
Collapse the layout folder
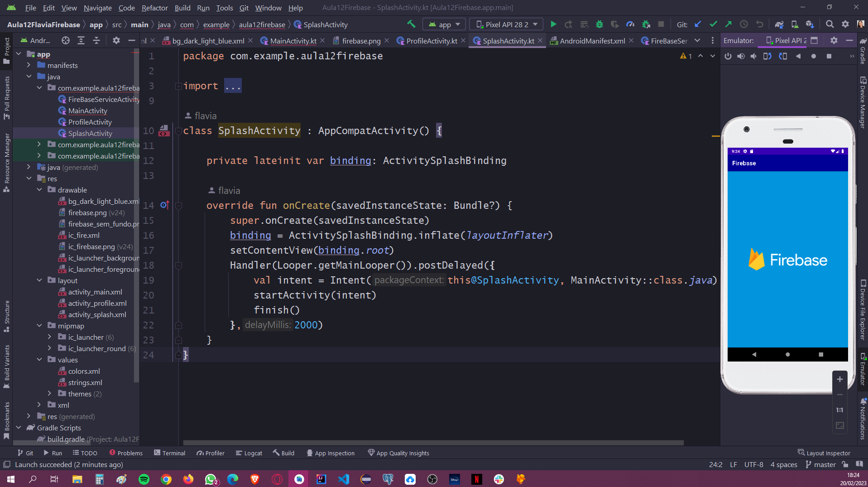(39, 280)
